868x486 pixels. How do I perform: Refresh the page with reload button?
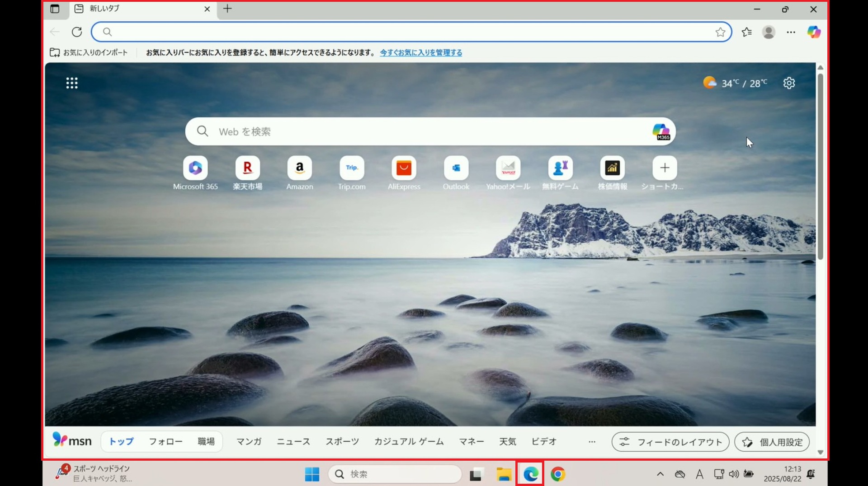click(x=77, y=32)
